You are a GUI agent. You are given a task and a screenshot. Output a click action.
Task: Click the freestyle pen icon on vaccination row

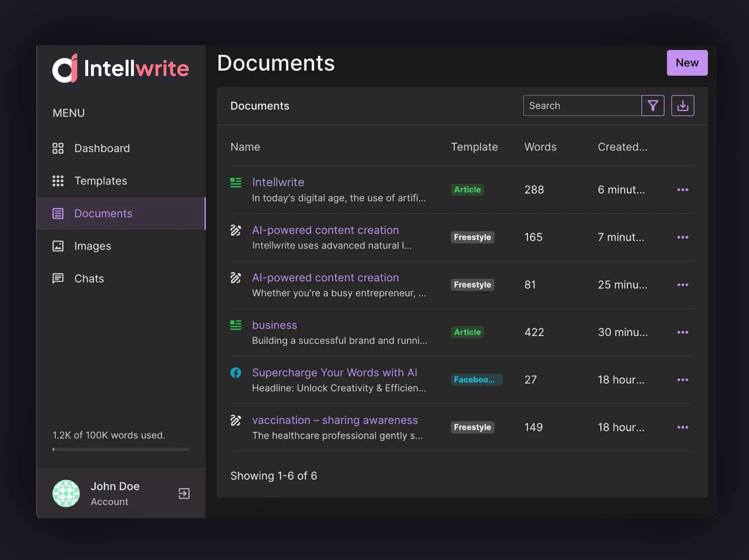pos(236,420)
